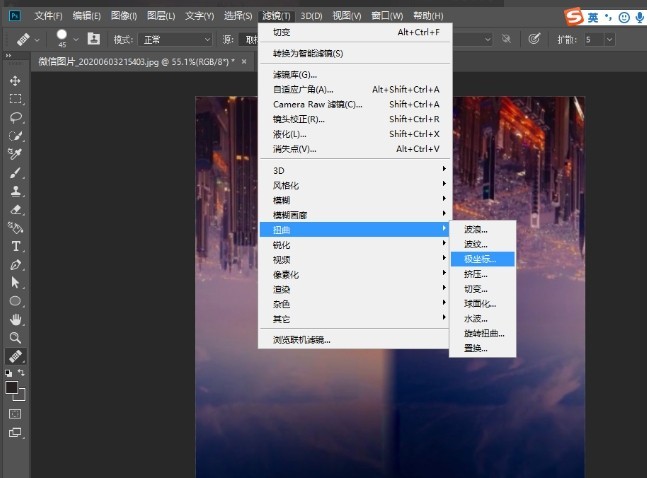Image resolution: width=647 pixels, height=478 pixels.
Task: Expand the brush preset picker arrow
Action: (x=77, y=39)
